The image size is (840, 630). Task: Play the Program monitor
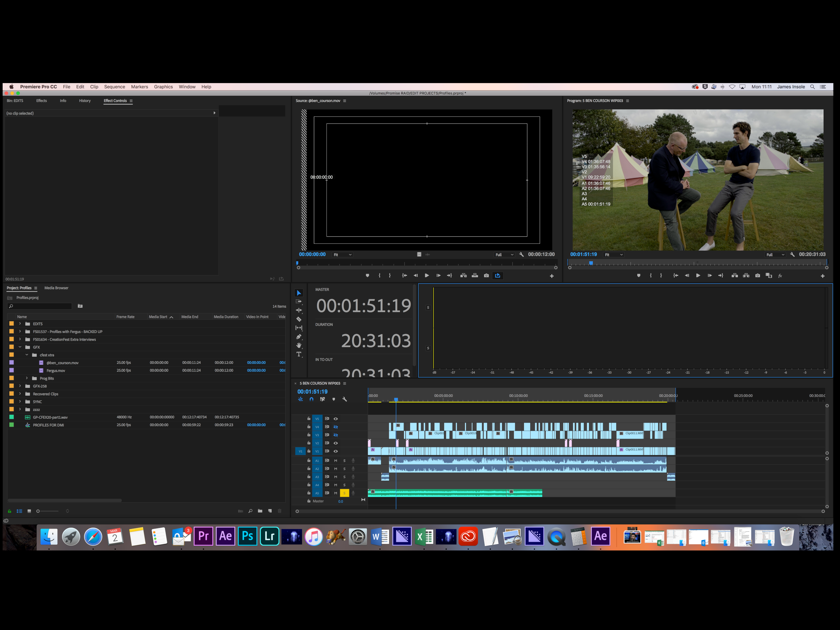coord(698,276)
